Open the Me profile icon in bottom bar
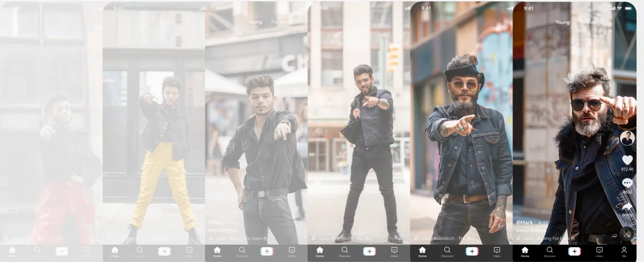 tap(624, 250)
